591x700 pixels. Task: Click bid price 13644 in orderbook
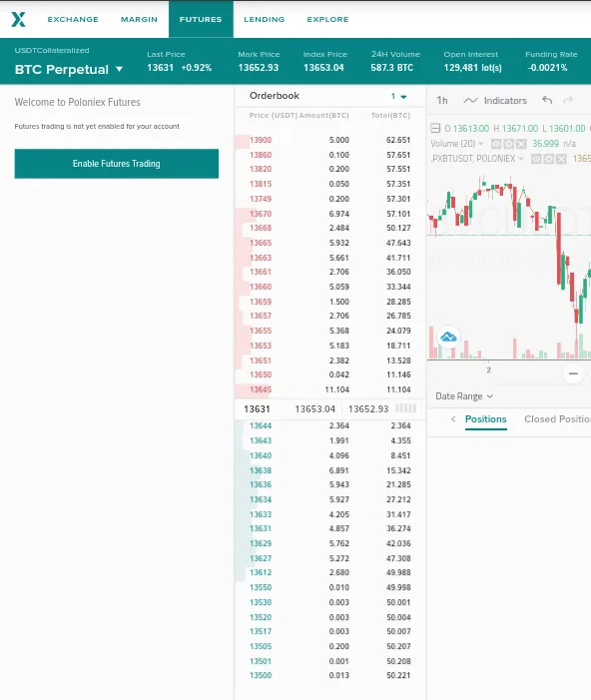tap(261, 426)
